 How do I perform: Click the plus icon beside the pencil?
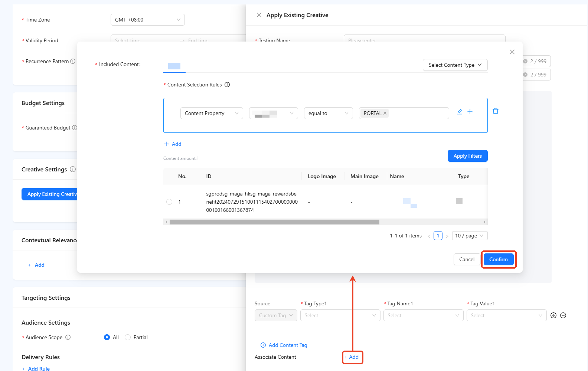[470, 112]
